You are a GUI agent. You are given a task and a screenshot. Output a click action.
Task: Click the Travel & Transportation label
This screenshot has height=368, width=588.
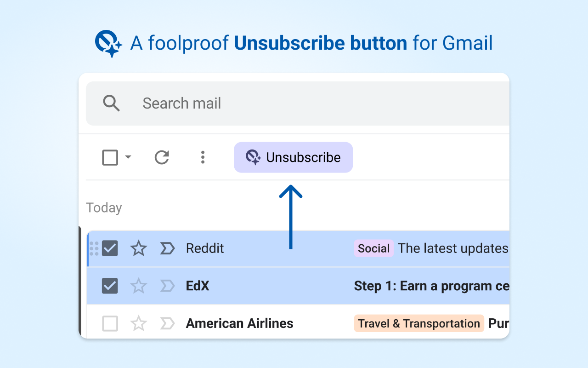[x=418, y=323]
